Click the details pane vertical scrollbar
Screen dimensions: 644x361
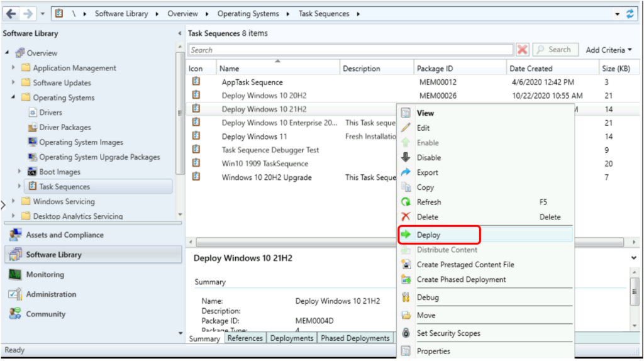coord(634,292)
